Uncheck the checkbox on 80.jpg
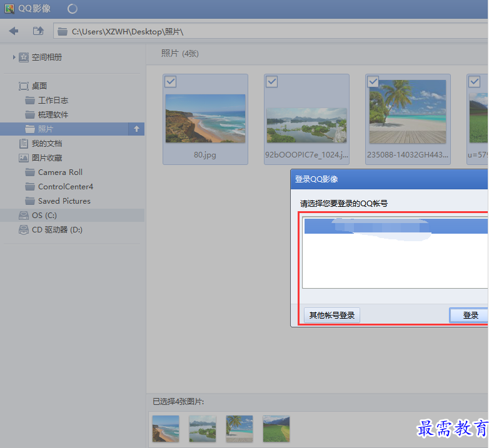Image resolution: width=494 pixels, height=448 pixels. 171,82
